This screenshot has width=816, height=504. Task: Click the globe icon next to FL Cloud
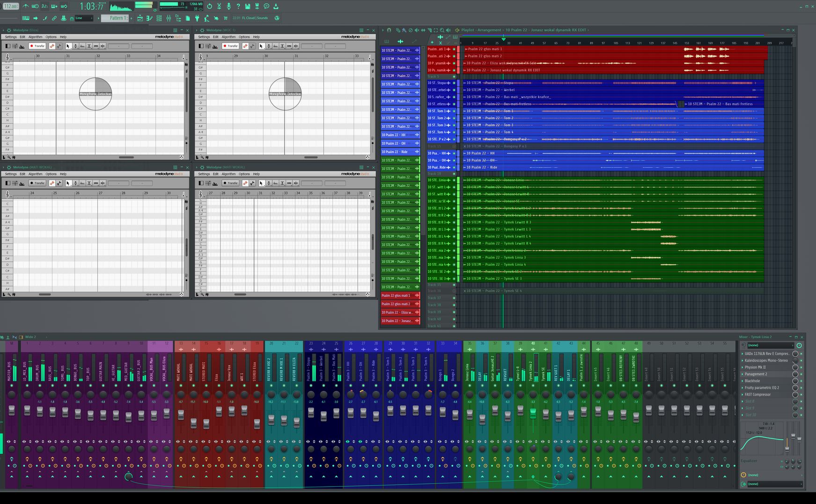(277, 18)
